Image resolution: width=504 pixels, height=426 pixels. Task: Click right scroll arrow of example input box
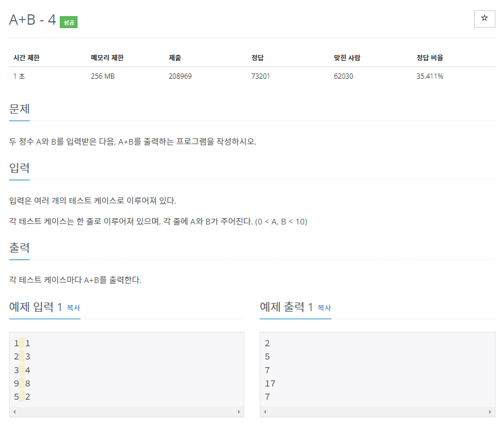pyautogui.click(x=239, y=412)
